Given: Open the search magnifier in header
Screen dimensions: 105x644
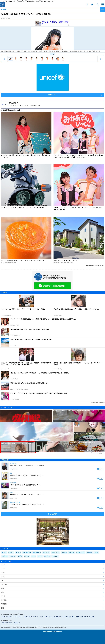Looking at the screenshot, I should click(x=97, y=4).
